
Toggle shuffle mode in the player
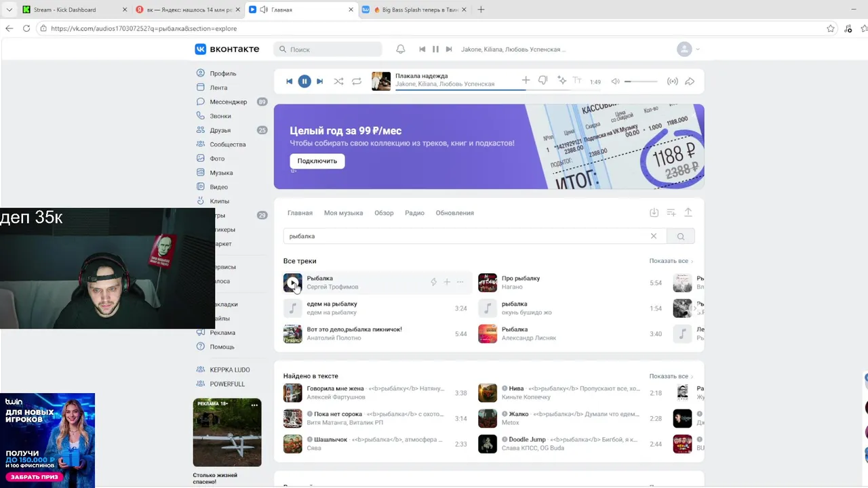pyautogui.click(x=338, y=81)
